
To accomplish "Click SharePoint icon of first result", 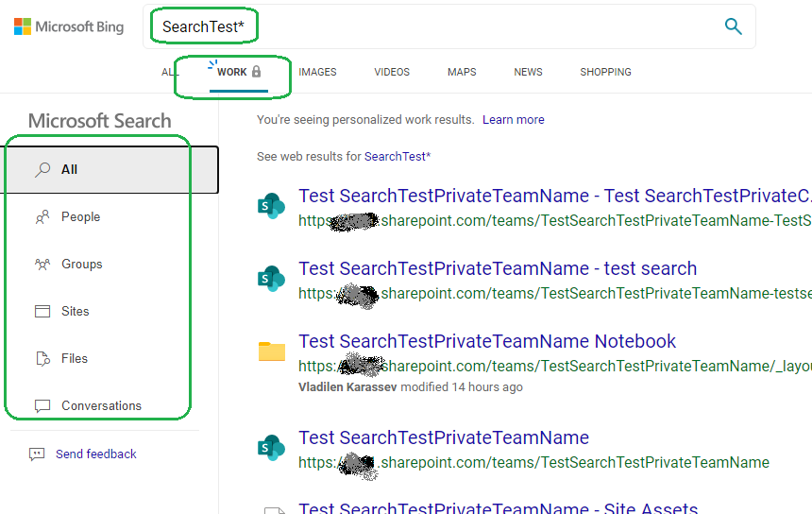I will click(271, 206).
